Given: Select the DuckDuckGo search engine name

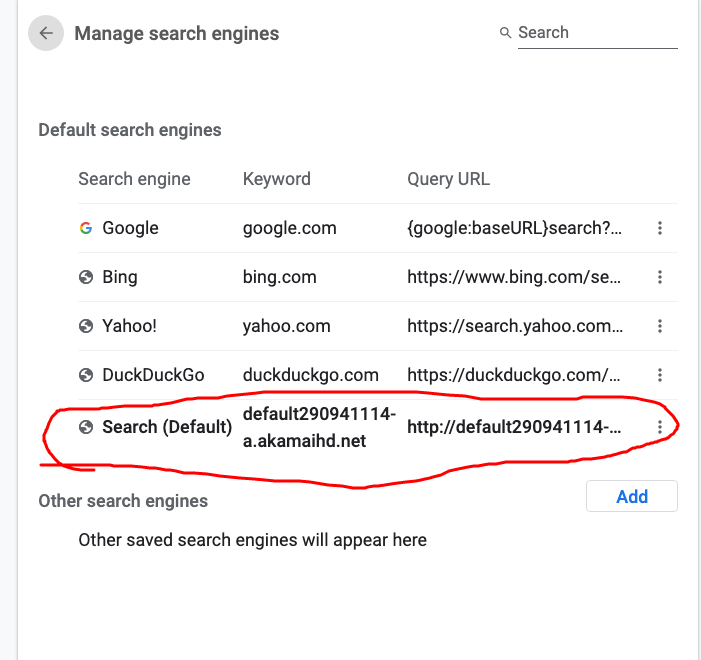Looking at the screenshot, I should tap(153, 375).
